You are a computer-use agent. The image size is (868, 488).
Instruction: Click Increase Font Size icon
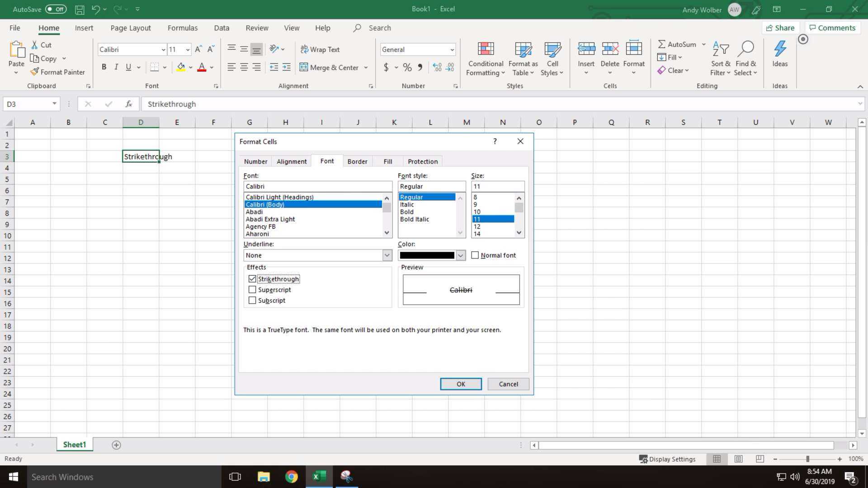[x=198, y=49]
